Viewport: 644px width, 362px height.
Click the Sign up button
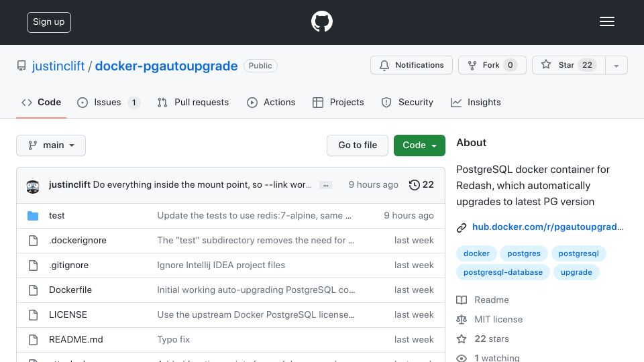click(49, 22)
